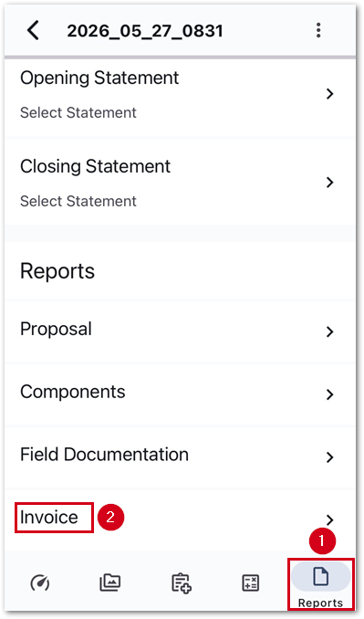Open the three-dot overflow menu
Image resolution: width=364 pixels, height=619 pixels.
[318, 30]
